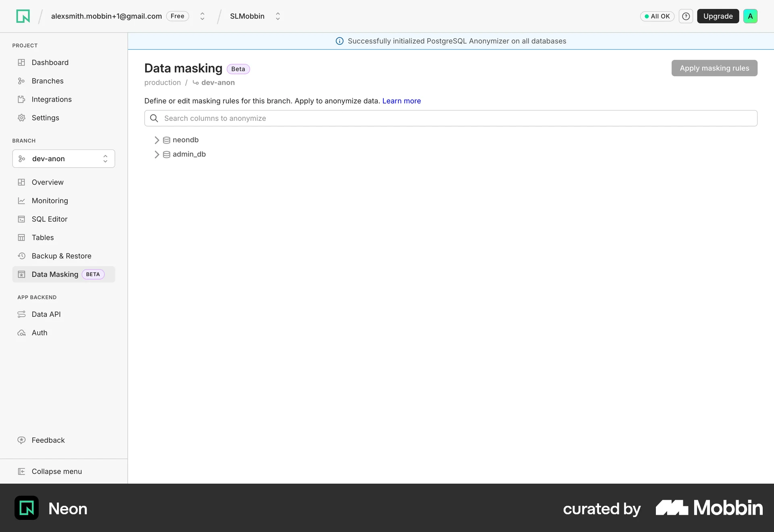Click the Feedback speech bubble icon

(x=21, y=440)
